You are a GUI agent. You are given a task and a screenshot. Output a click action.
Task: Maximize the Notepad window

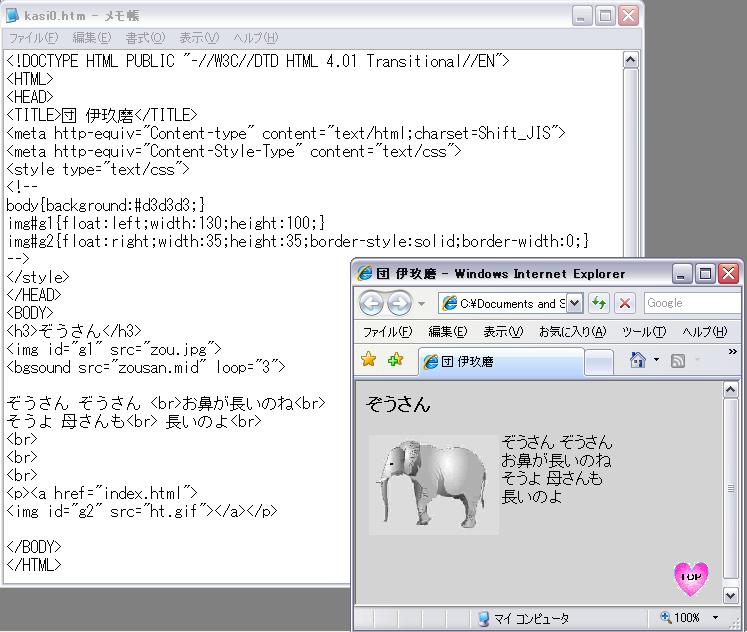[x=605, y=16]
